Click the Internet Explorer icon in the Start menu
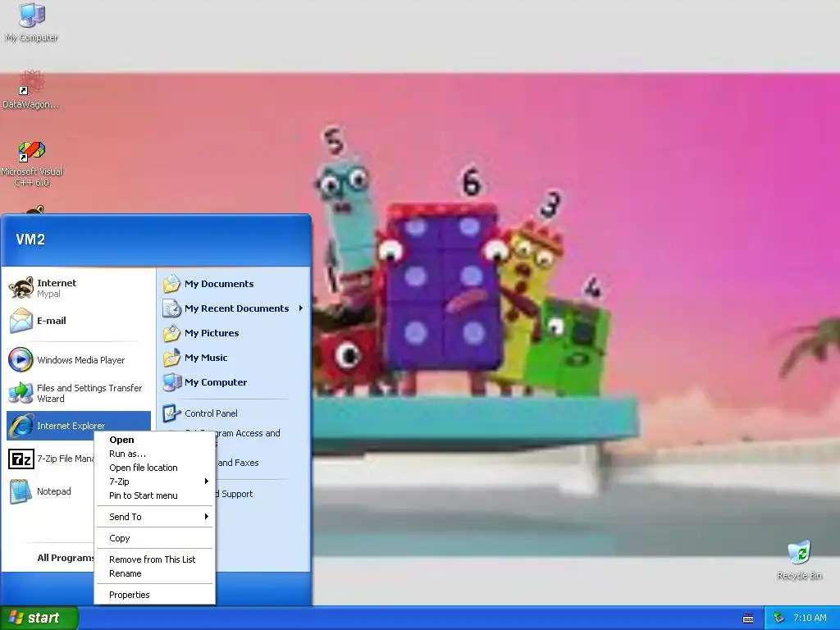This screenshot has height=630, width=840. [x=21, y=426]
